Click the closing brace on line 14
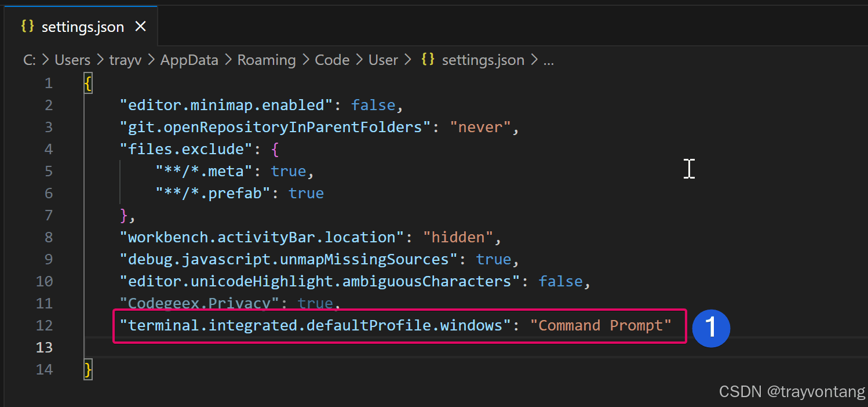 point(88,370)
